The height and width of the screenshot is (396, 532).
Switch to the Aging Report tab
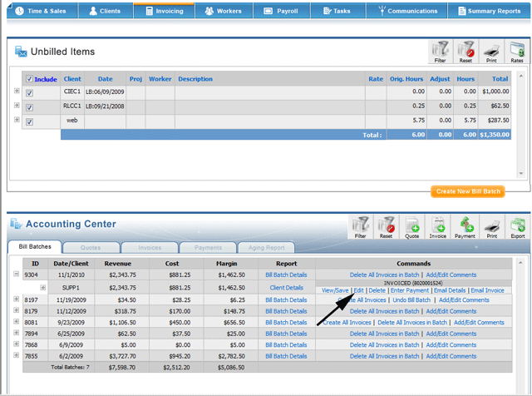(266, 248)
